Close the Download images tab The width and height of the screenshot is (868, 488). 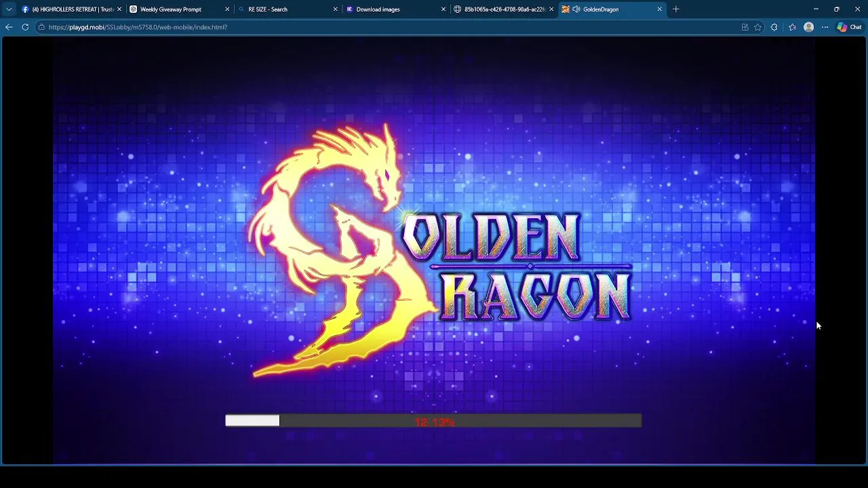click(443, 9)
